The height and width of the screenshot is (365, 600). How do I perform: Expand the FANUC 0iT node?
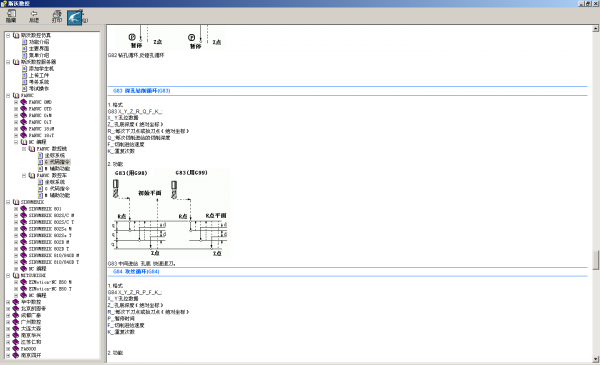click(16, 122)
